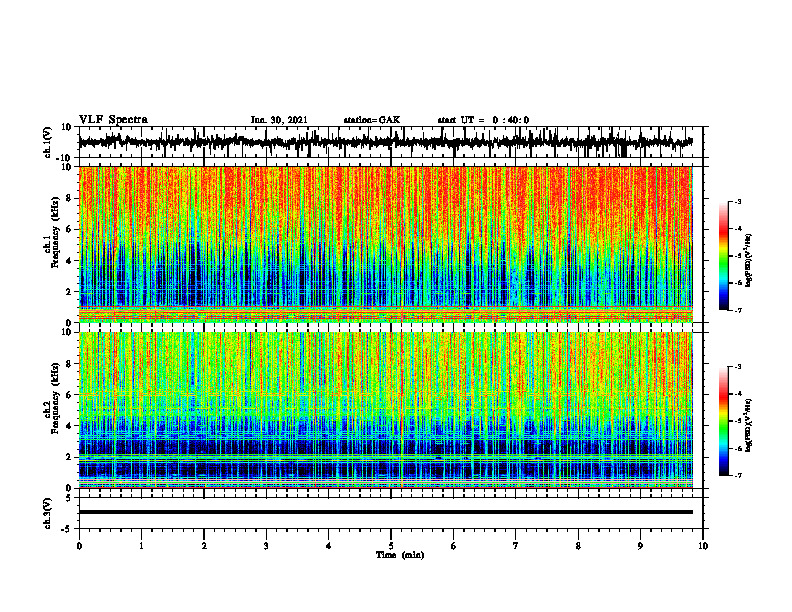
Task: Click the upper ch.1 color scale bar
Action: pos(723,256)
